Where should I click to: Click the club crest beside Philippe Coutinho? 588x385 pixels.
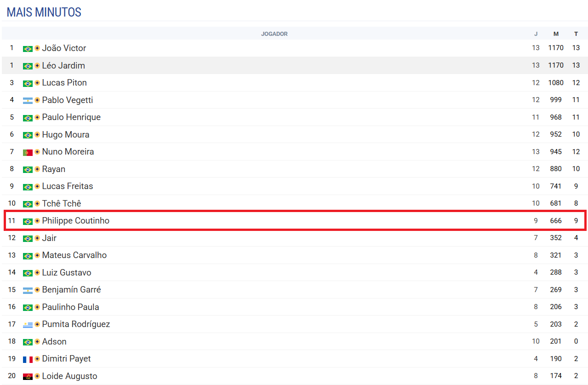coord(37,221)
